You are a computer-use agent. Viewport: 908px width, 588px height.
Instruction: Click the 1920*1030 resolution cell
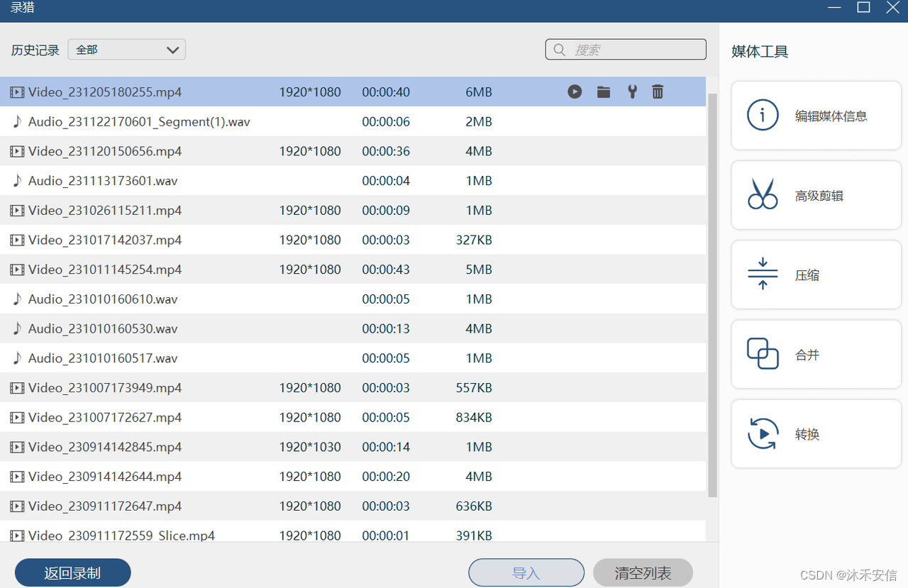(x=310, y=447)
